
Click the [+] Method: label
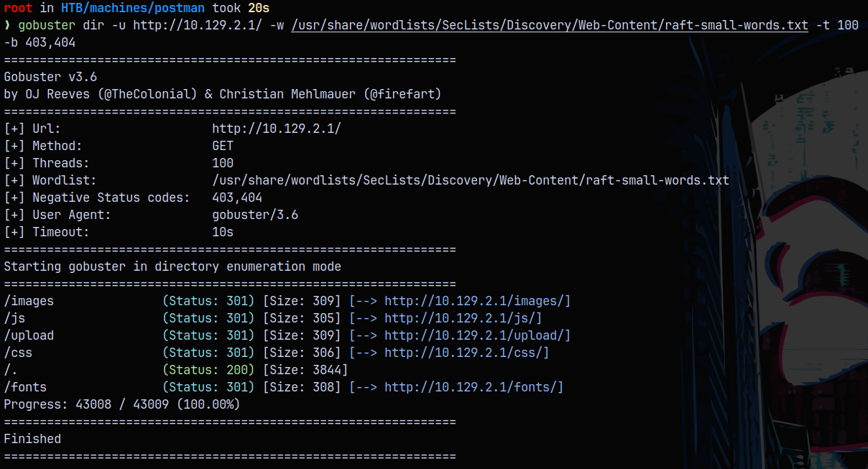coord(43,146)
